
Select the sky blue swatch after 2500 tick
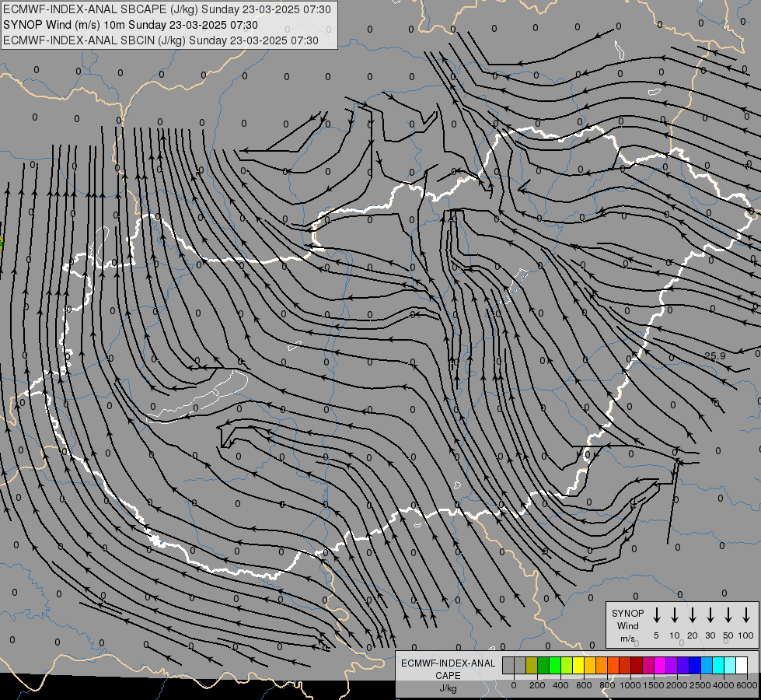pos(707,666)
